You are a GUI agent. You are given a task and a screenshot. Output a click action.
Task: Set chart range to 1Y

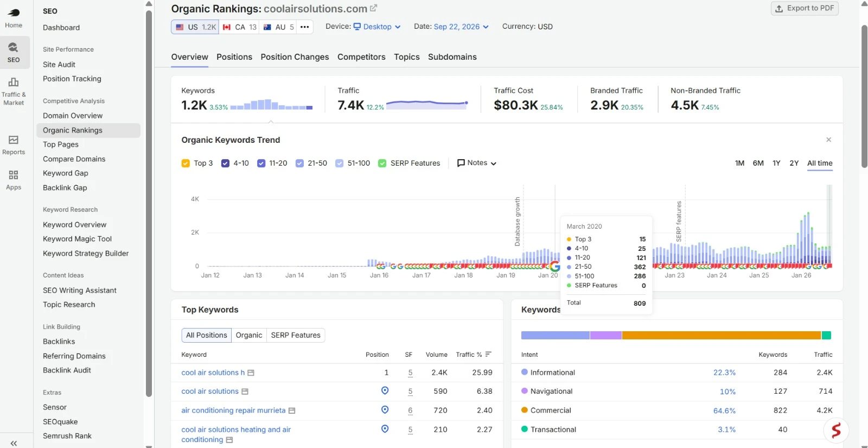pos(776,163)
